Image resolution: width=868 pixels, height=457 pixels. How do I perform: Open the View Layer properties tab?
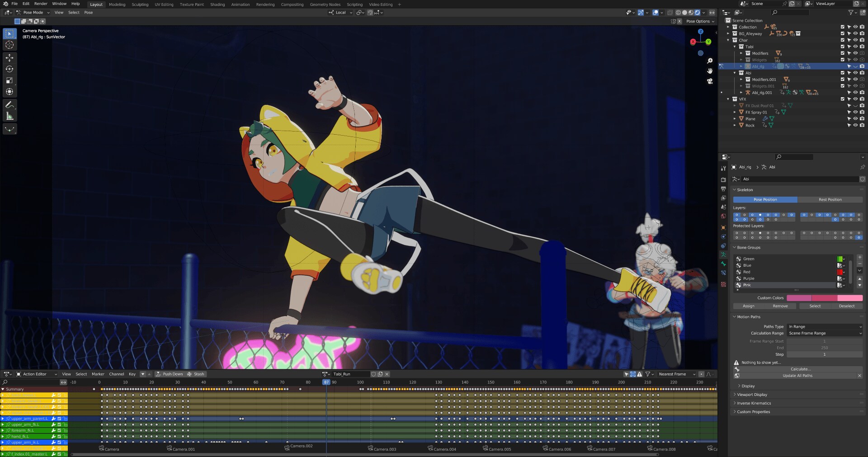point(723,198)
